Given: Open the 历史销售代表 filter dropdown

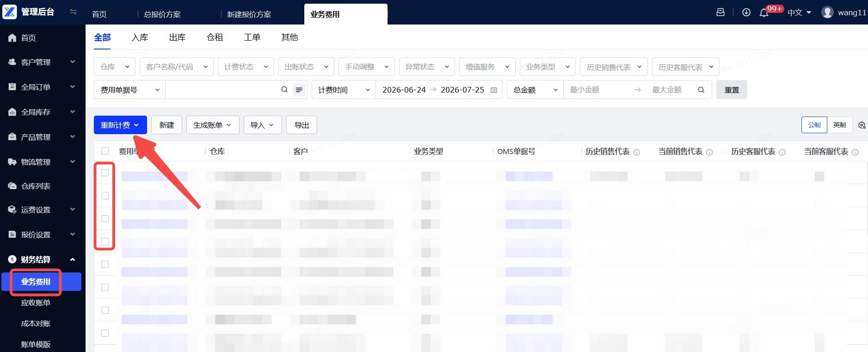Looking at the screenshot, I should pyautogui.click(x=614, y=67).
